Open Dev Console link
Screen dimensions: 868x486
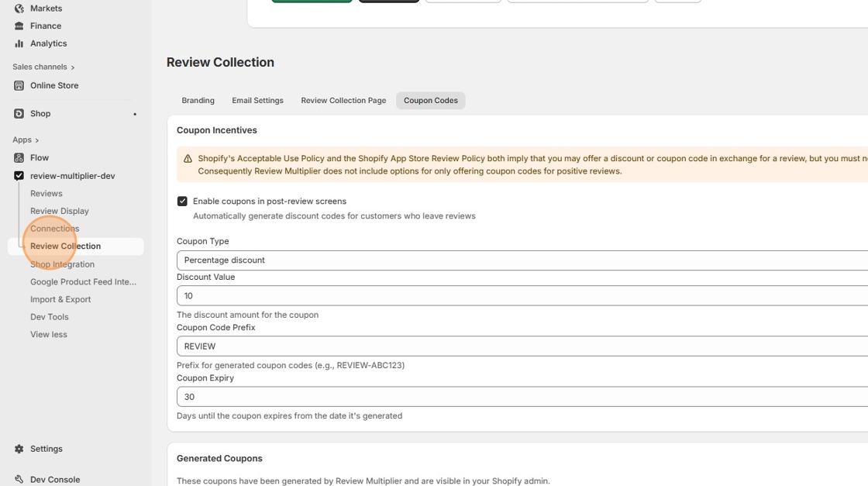point(55,479)
